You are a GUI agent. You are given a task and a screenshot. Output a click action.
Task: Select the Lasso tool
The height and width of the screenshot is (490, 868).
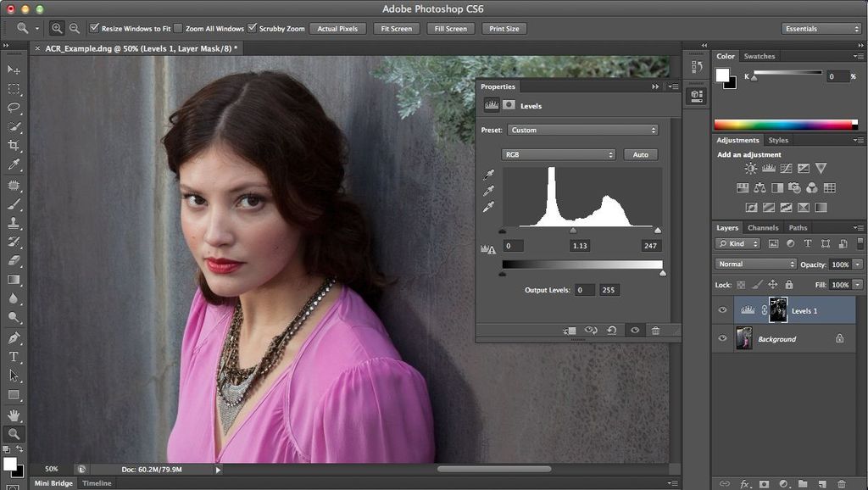[x=14, y=108]
